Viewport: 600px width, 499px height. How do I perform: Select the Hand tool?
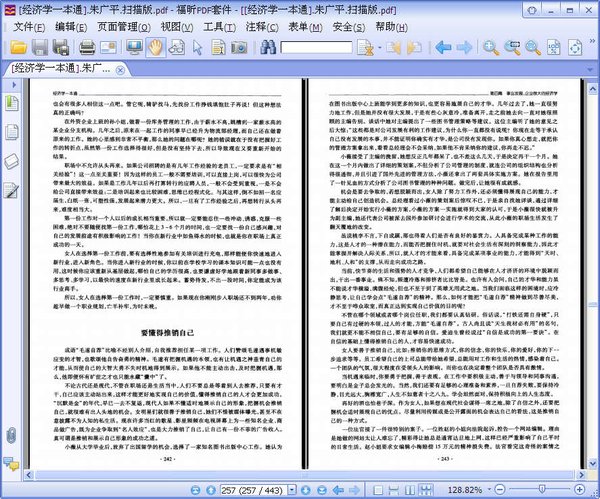pos(155,47)
